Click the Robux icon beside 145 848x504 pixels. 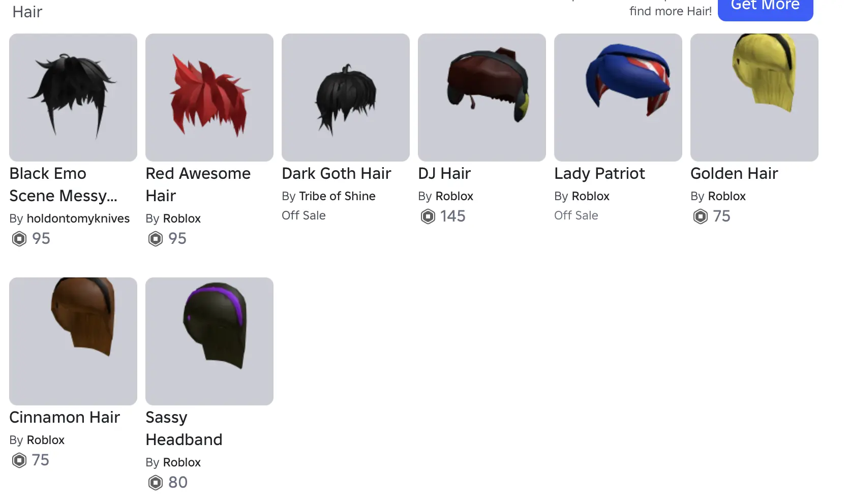[x=428, y=216]
